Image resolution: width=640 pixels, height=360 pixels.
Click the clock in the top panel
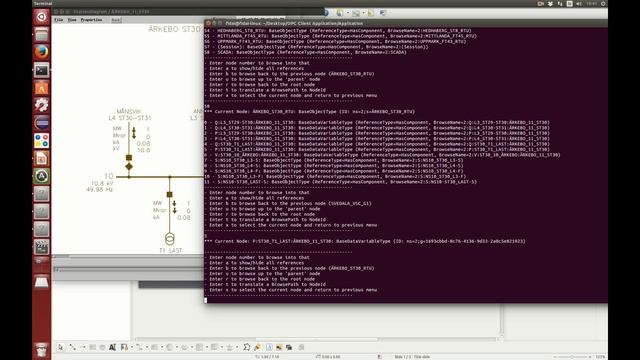coord(591,4)
